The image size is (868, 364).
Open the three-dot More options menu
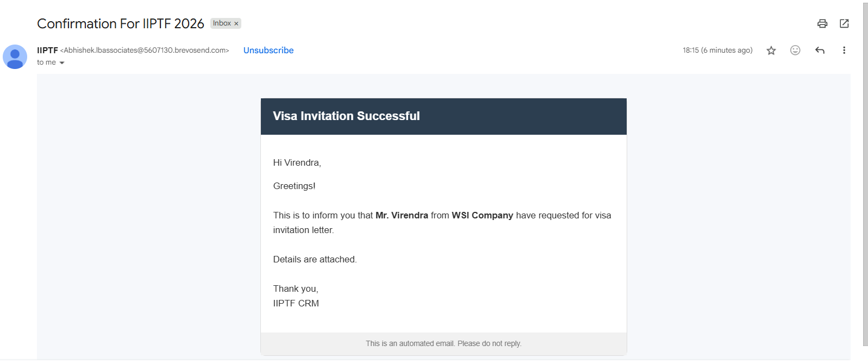coord(844,51)
